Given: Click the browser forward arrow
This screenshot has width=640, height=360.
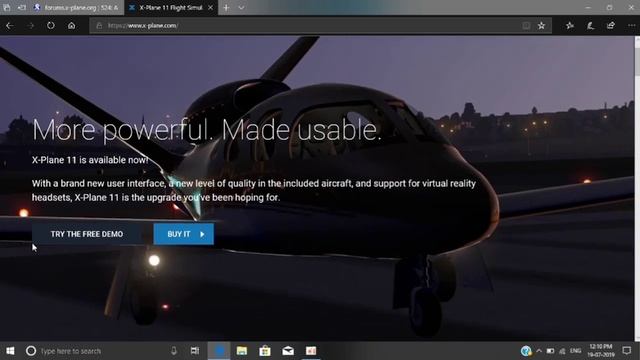Looking at the screenshot, I should point(31,25).
